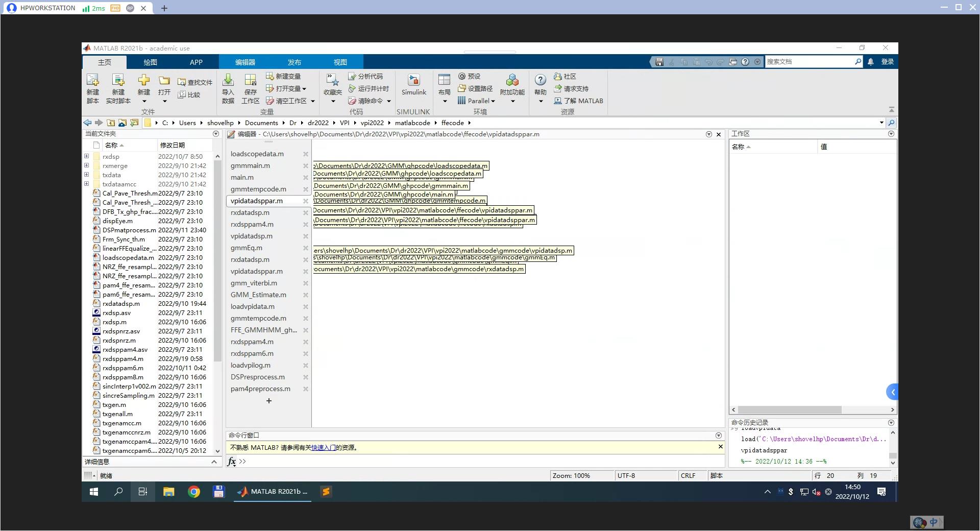Expand the rxdsp folder tree node
The width and height of the screenshot is (980, 531).
pyautogui.click(x=86, y=156)
